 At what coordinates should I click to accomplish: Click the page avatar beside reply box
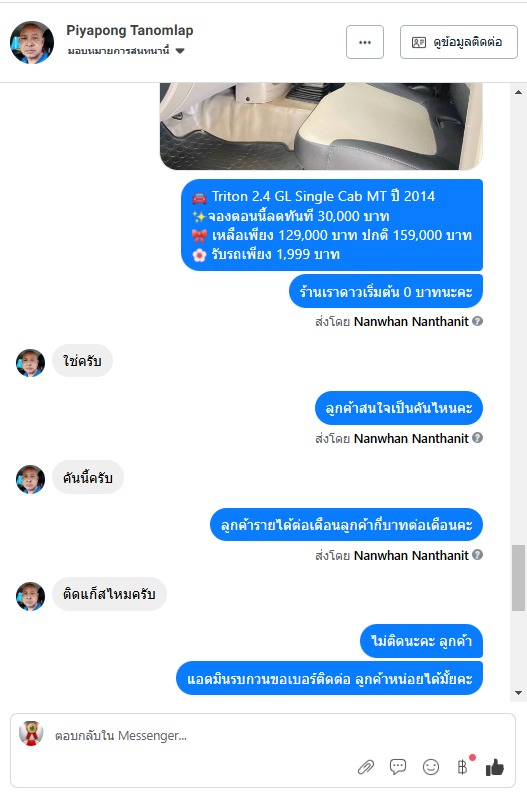tap(31, 733)
